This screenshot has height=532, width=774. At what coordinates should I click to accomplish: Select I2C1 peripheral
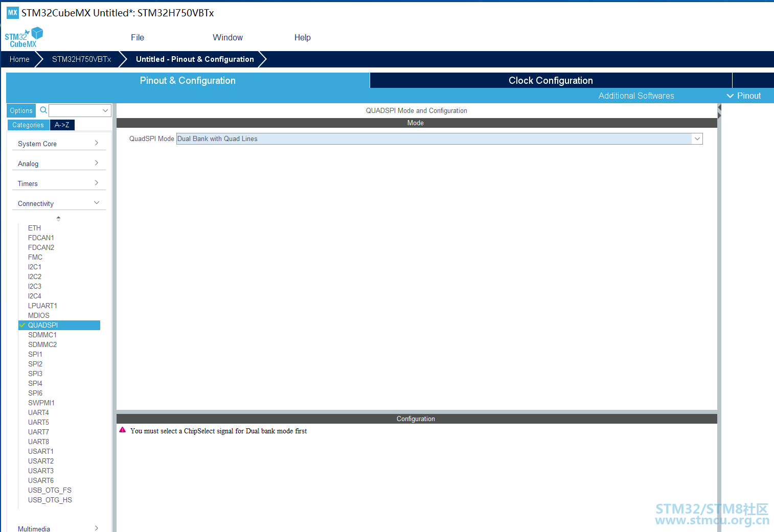click(34, 267)
